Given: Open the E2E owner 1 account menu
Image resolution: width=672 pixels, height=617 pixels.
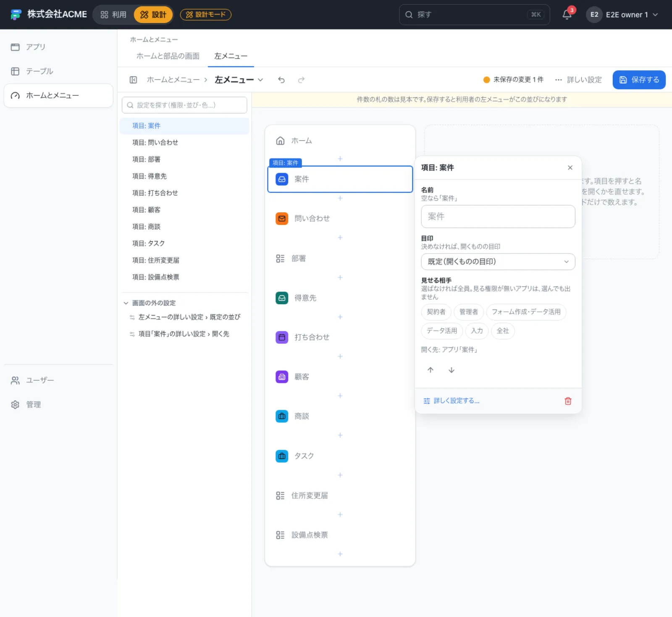Looking at the screenshot, I should (x=622, y=15).
